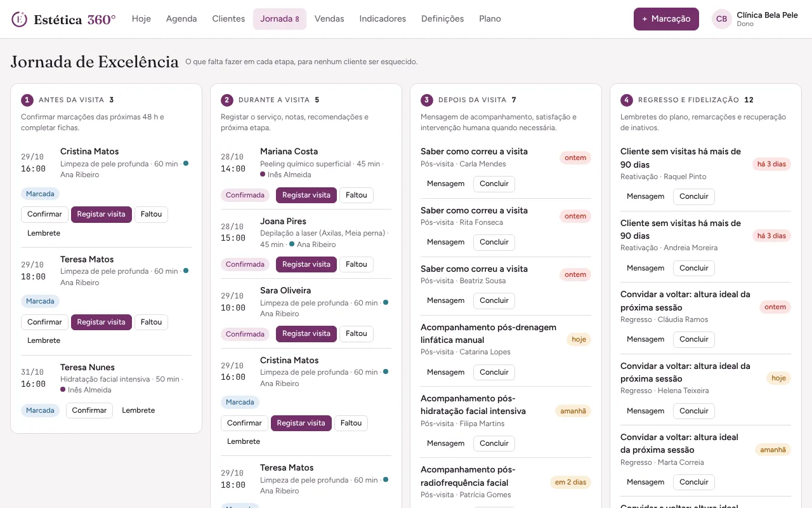
Task: Click Registar visita for Mariana Costa
Action: pos(306,196)
